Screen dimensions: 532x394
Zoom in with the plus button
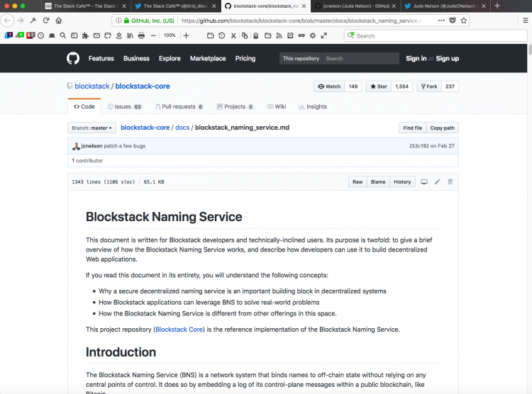[x=186, y=35]
